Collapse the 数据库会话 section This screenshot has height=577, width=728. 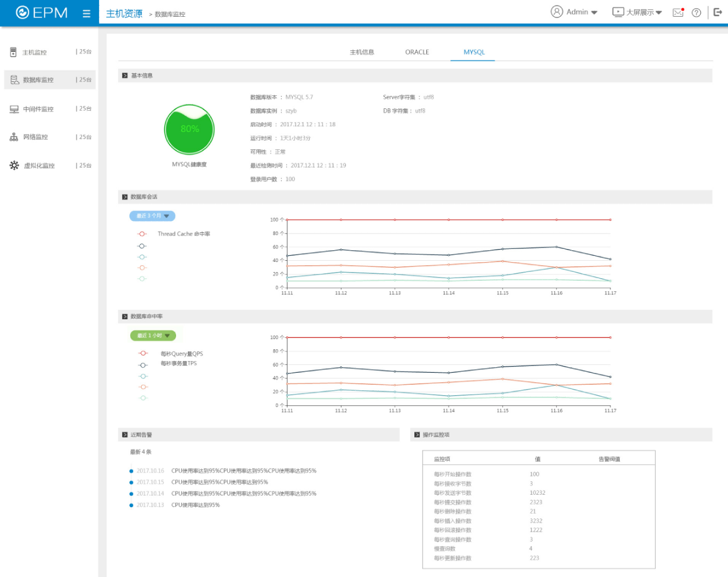[125, 197]
